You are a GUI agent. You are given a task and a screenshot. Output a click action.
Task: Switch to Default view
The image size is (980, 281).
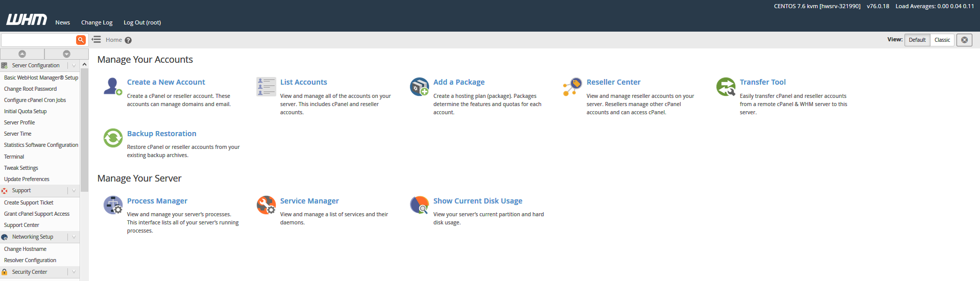(x=917, y=40)
